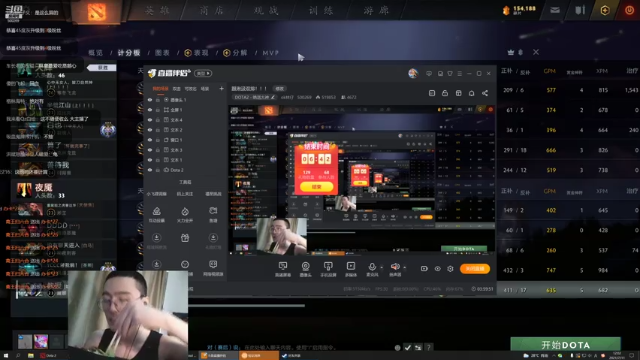640x360 pixels.
Task: Switch to the 表现 performance tab
Action: 196,53
